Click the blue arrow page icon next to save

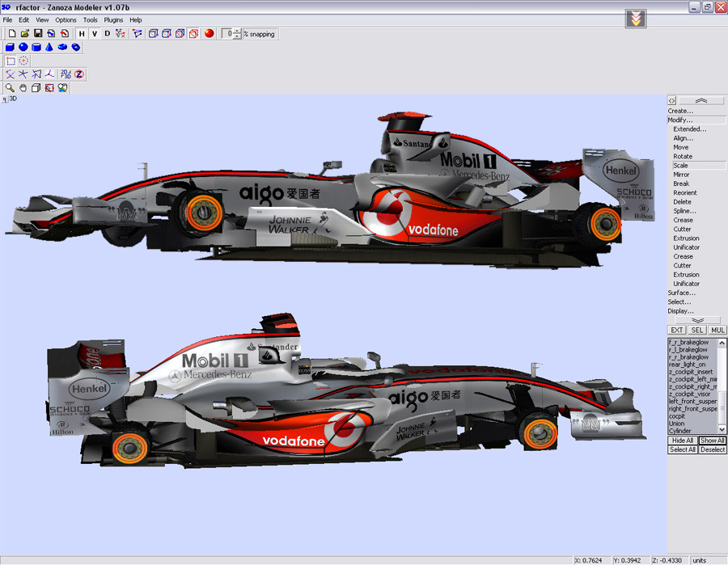tap(51, 33)
